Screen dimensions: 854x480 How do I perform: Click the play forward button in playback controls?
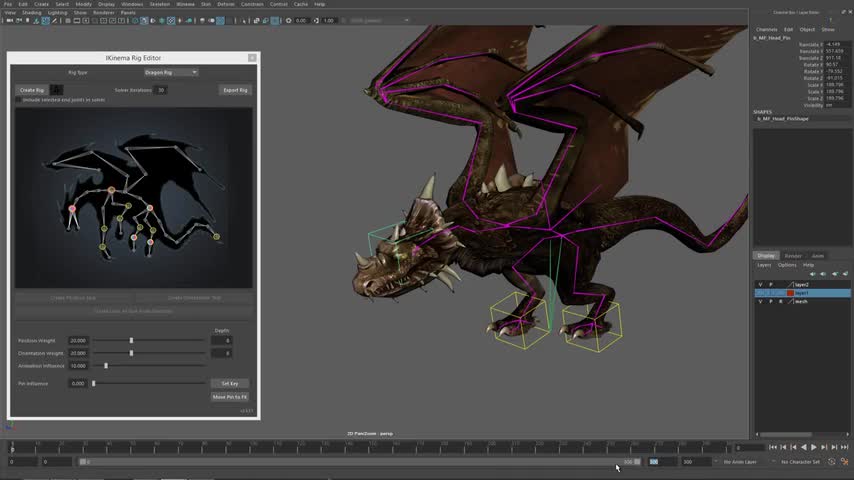(x=813, y=447)
